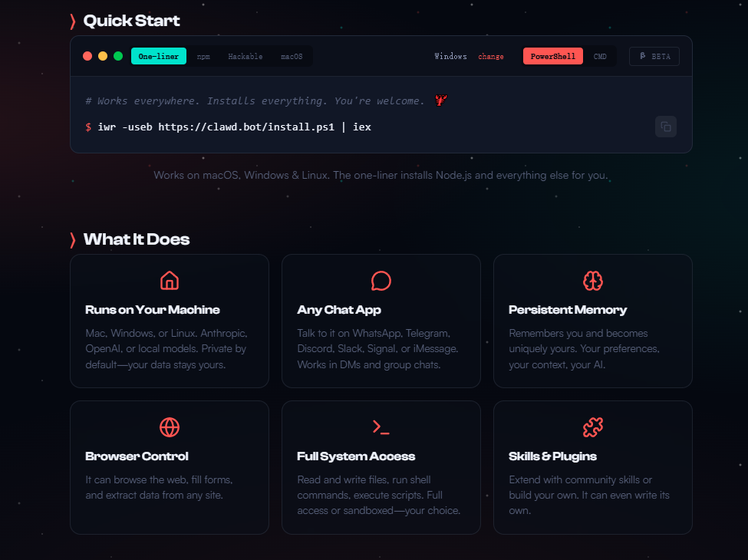The width and height of the screenshot is (748, 560).
Task: Switch to the npm install tab
Action: [x=203, y=56]
